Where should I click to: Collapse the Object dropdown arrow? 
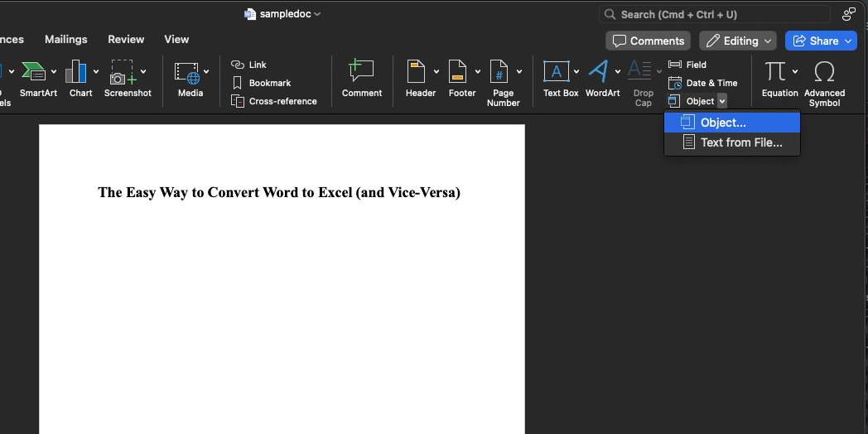coord(722,101)
